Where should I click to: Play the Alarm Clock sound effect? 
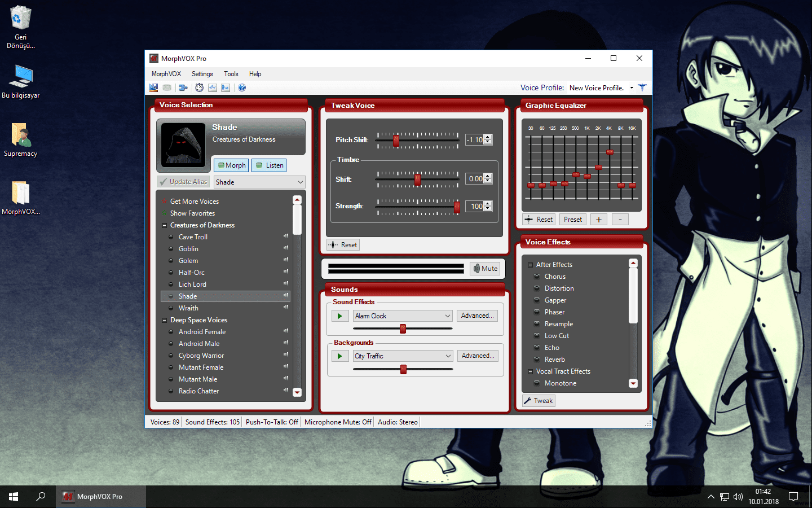[339, 316]
